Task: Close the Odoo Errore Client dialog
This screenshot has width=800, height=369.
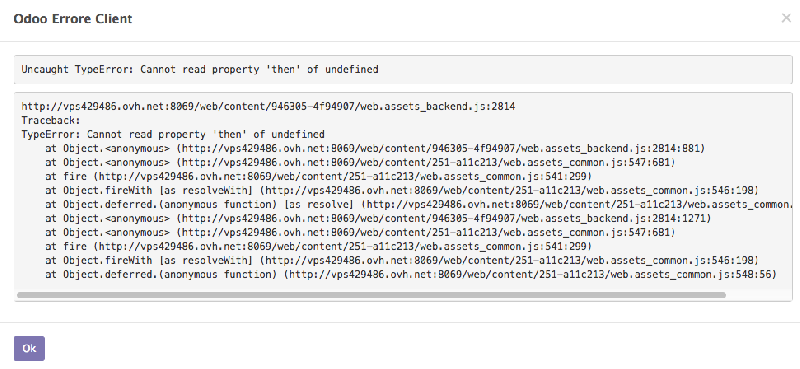Action: [786, 18]
